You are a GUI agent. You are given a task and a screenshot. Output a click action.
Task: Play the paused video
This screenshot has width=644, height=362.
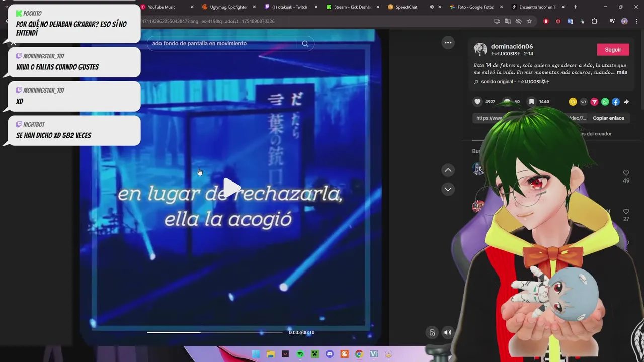[231, 188]
